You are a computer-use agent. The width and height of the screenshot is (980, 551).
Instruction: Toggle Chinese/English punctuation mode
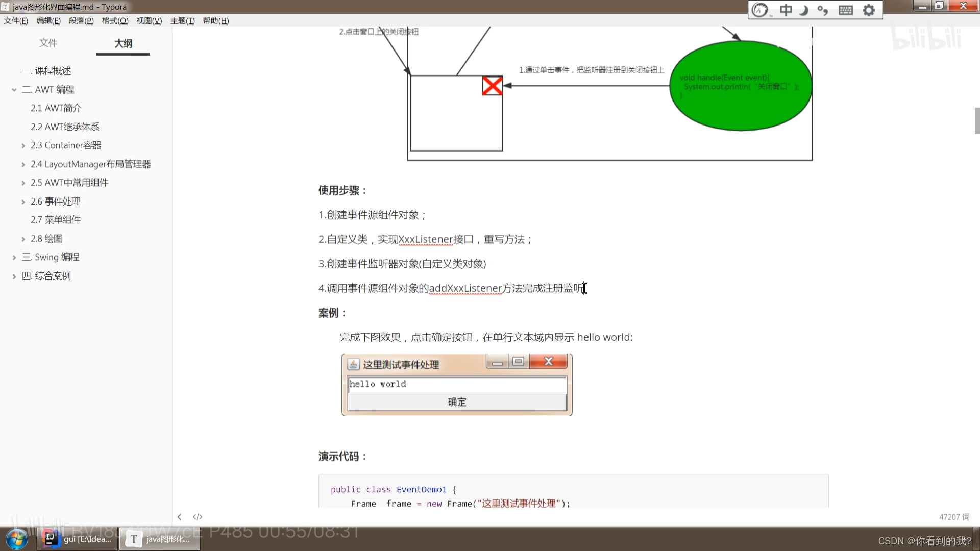click(x=823, y=10)
